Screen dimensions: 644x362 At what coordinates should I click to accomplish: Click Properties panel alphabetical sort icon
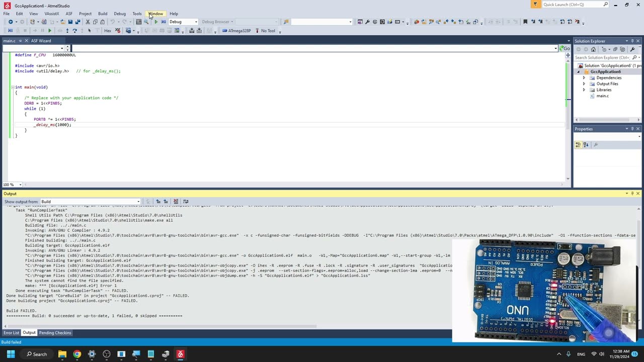(586, 145)
